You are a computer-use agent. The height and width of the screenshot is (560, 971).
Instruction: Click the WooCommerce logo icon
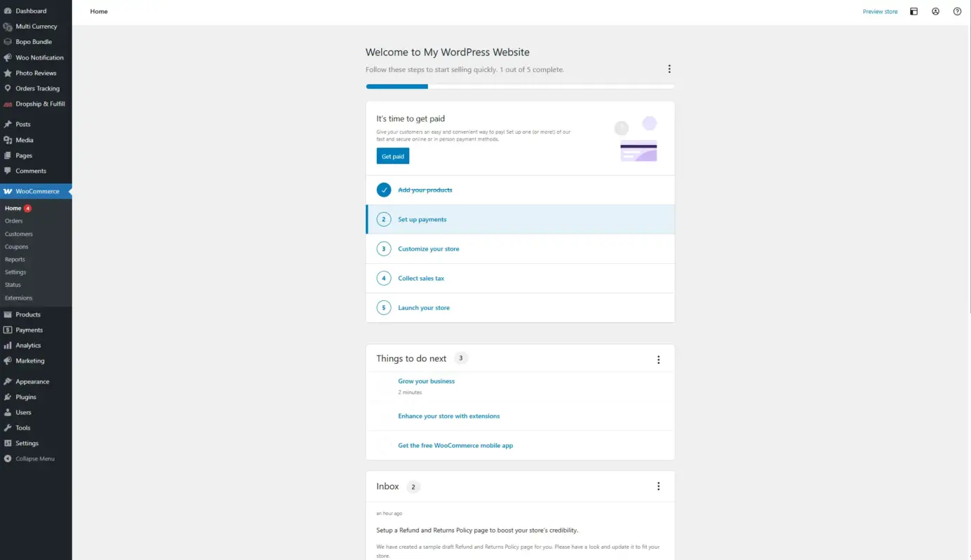click(x=8, y=191)
